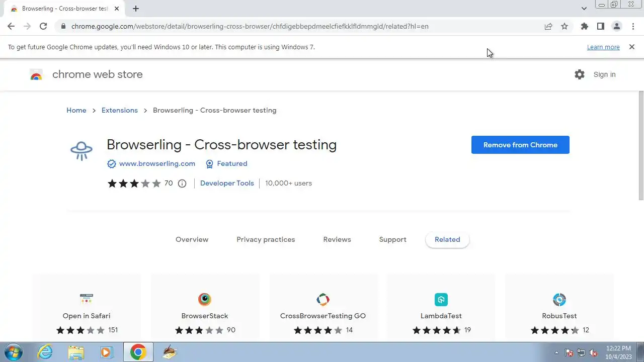The height and width of the screenshot is (362, 644).
Task: Click Sign in to the Web Store
Action: 604,74
